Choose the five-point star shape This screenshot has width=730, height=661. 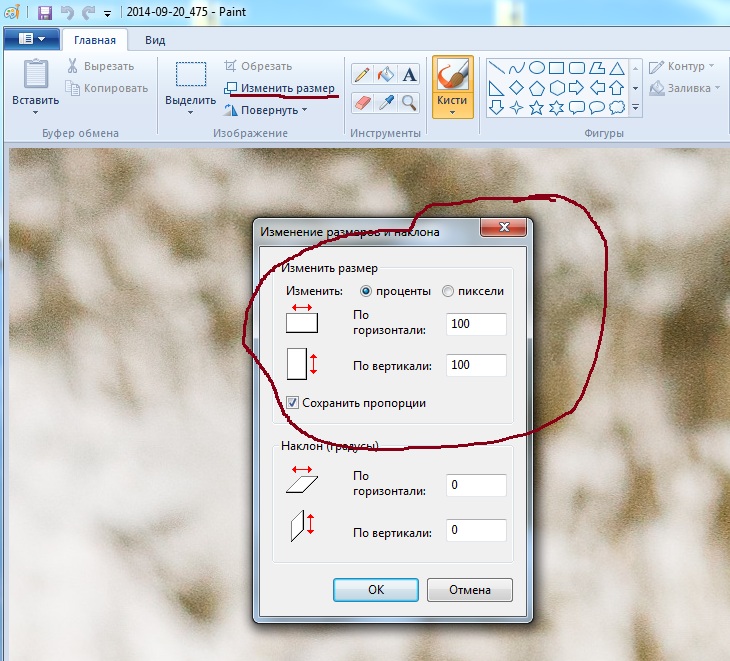537,108
